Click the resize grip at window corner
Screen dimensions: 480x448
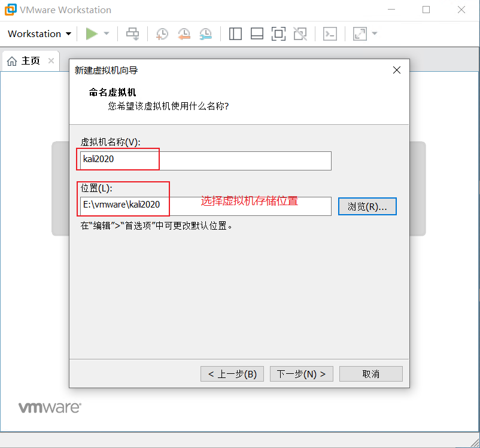475,443
